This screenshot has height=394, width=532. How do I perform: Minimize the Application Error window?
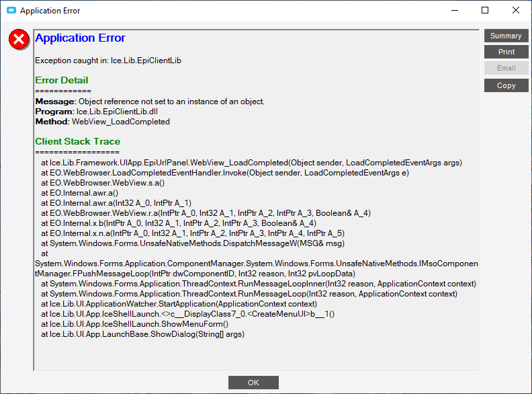click(455, 11)
